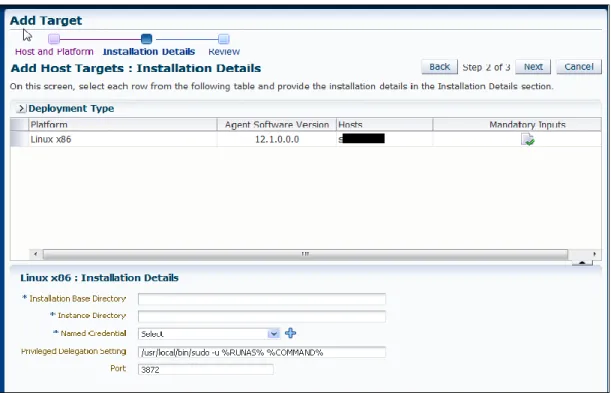Focus the Installation Base Directory field
611x393 pixels.
coord(262,299)
